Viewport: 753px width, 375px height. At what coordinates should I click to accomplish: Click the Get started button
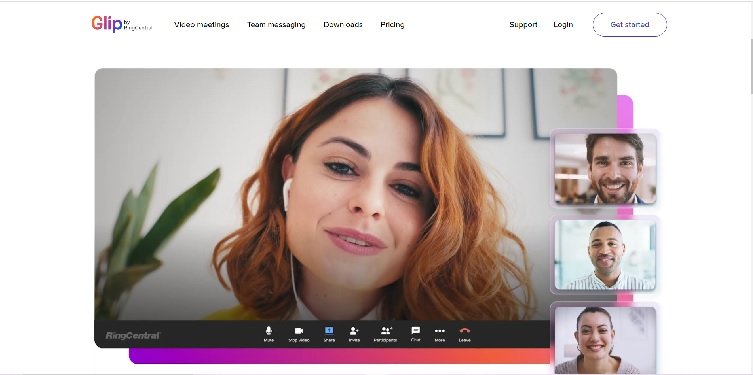coord(630,24)
